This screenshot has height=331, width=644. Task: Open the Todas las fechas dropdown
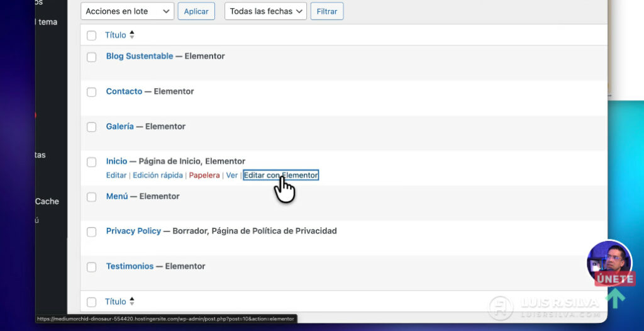click(266, 11)
